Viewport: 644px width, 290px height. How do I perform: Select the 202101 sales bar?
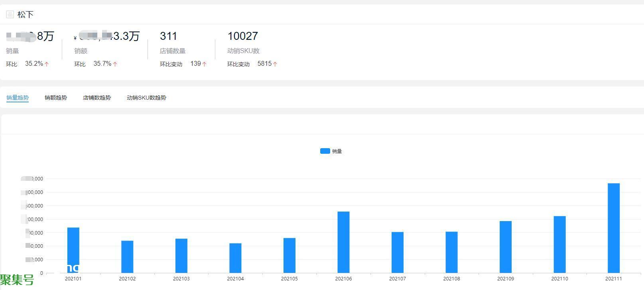click(73, 250)
